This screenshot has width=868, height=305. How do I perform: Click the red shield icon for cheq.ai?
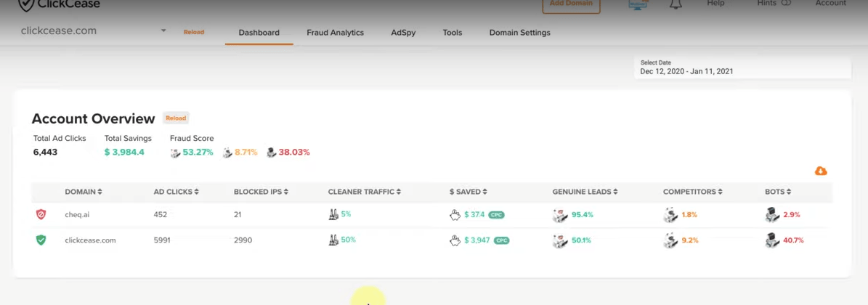click(41, 214)
